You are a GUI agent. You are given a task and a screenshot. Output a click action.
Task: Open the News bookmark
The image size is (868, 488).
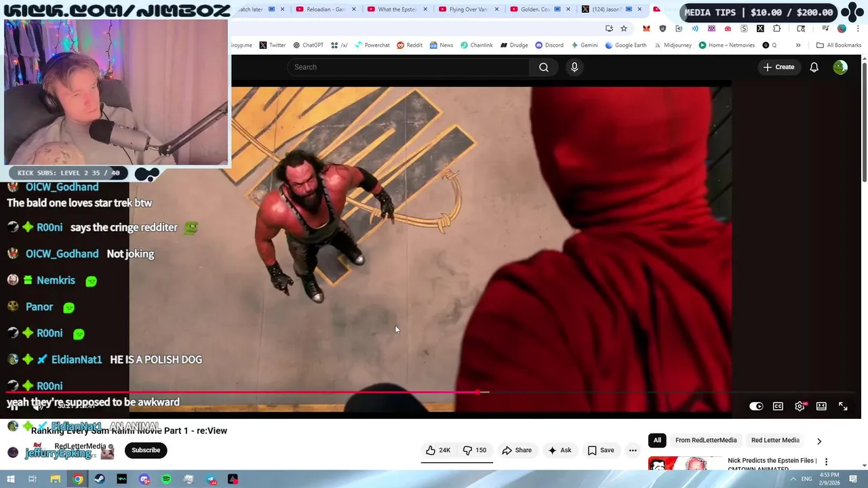click(441, 45)
